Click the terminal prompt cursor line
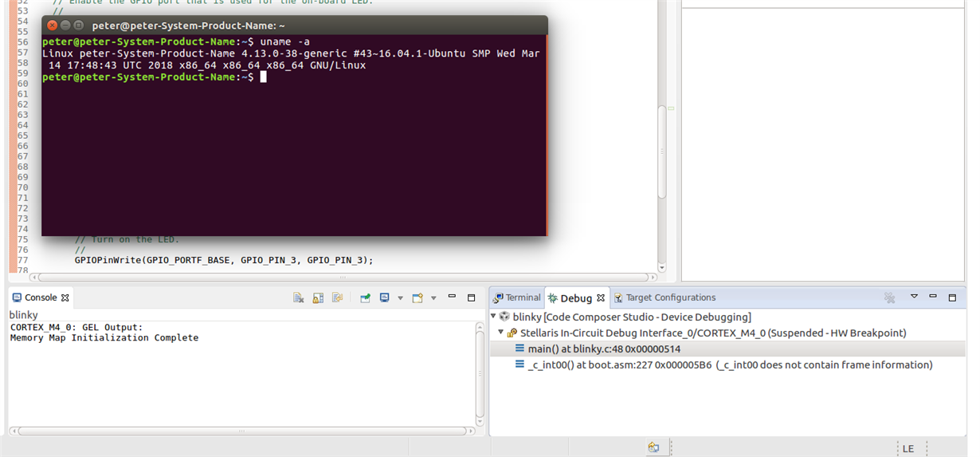 [155, 77]
